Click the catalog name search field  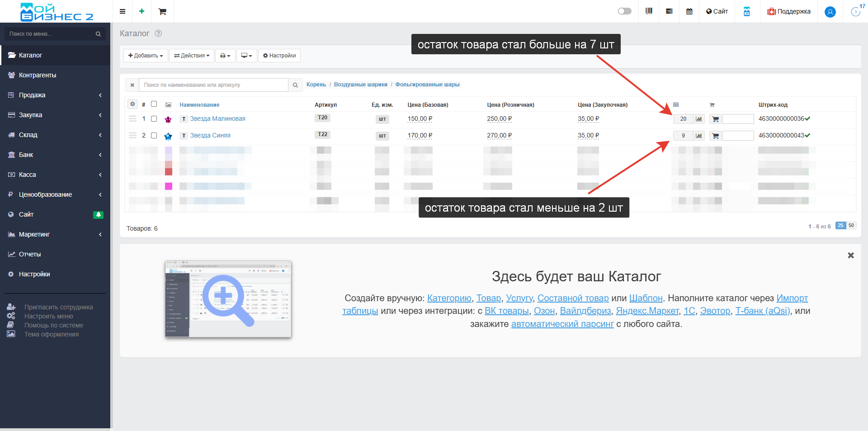pyautogui.click(x=214, y=85)
